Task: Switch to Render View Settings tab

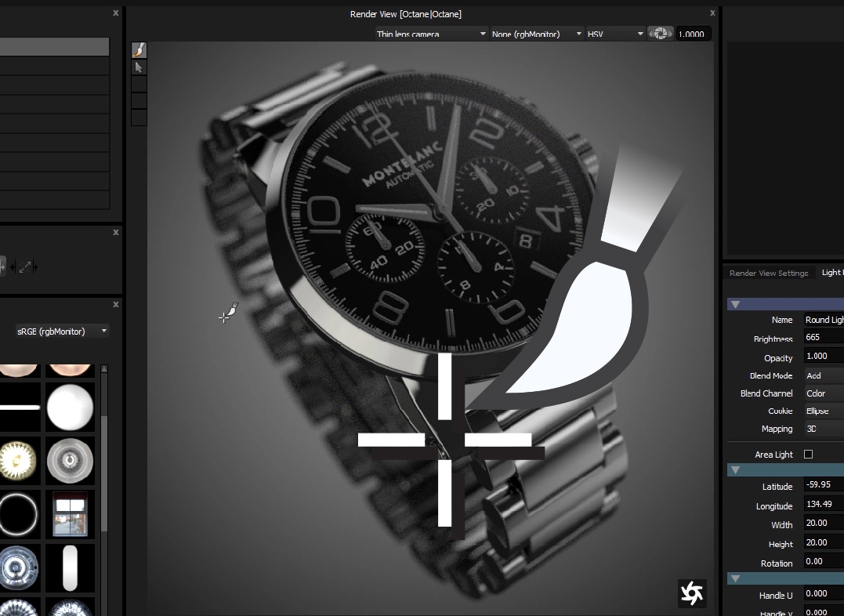Action: click(x=769, y=273)
